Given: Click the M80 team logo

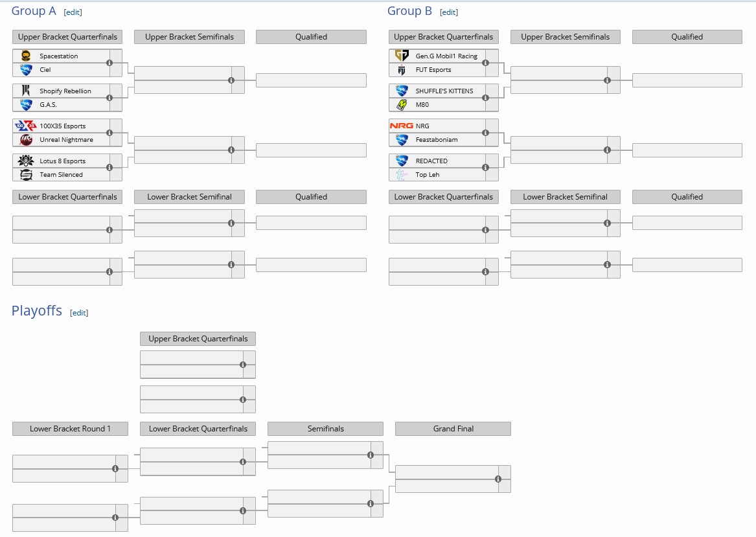Looking at the screenshot, I should pos(402,104).
